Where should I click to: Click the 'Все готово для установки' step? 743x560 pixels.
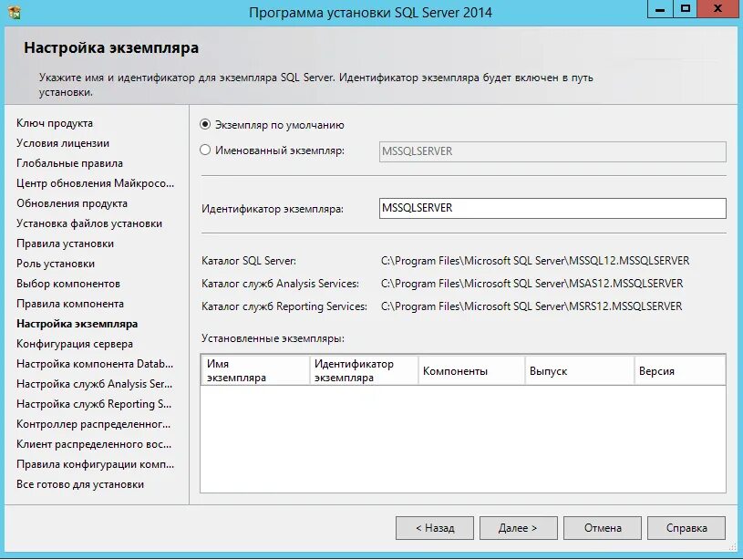80,484
